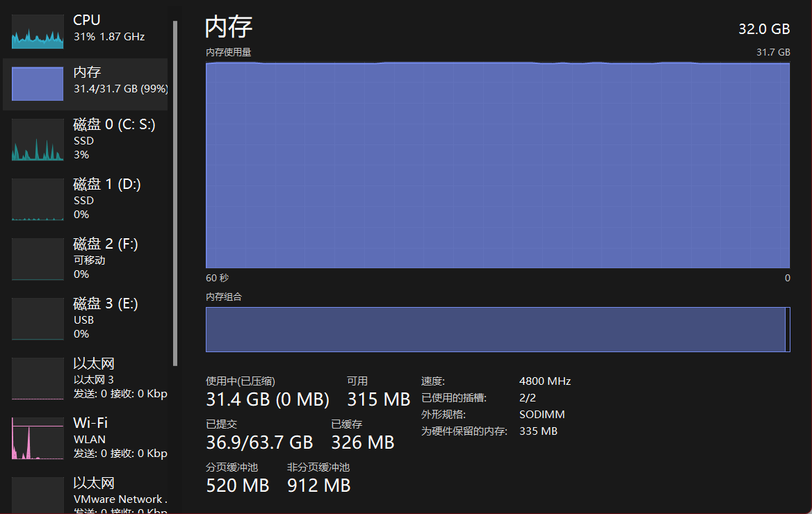Viewport: 812px width, 514px height.
Task: Click the 磁盘 3 (E:) graph thumbnail
Action: [x=38, y=319]
